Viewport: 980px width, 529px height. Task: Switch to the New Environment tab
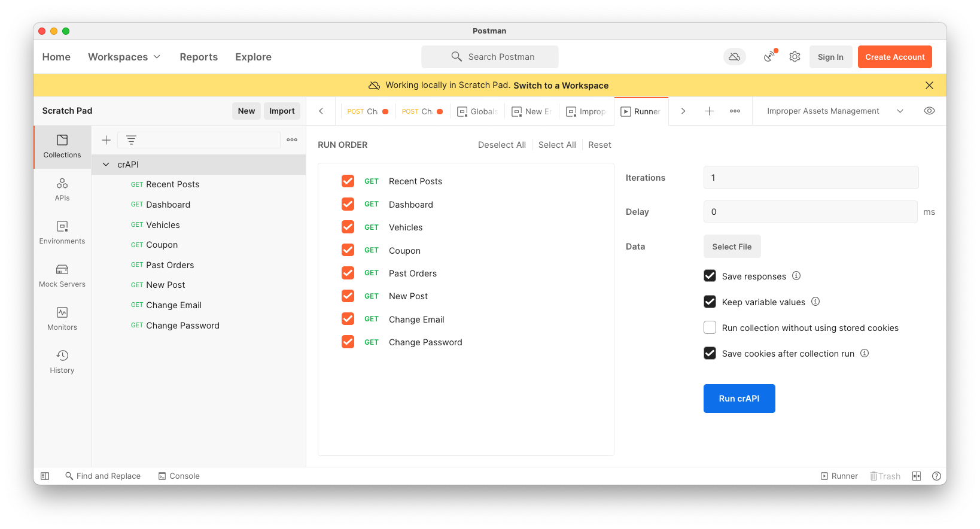click(532, 111)
